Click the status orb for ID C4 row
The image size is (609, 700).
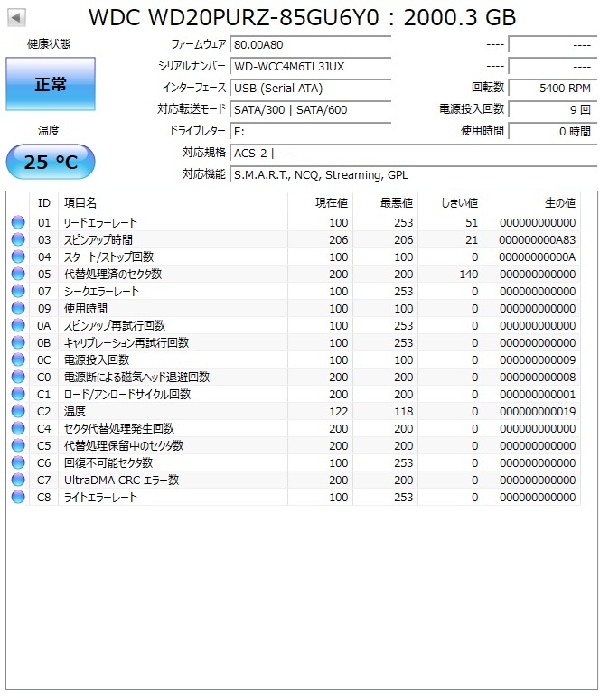(x=18, y=428)
